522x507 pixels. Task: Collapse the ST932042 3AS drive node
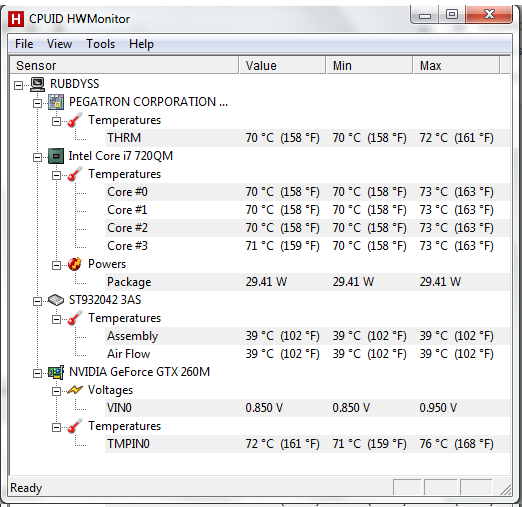pyautogui.click(x=37, y=301)
